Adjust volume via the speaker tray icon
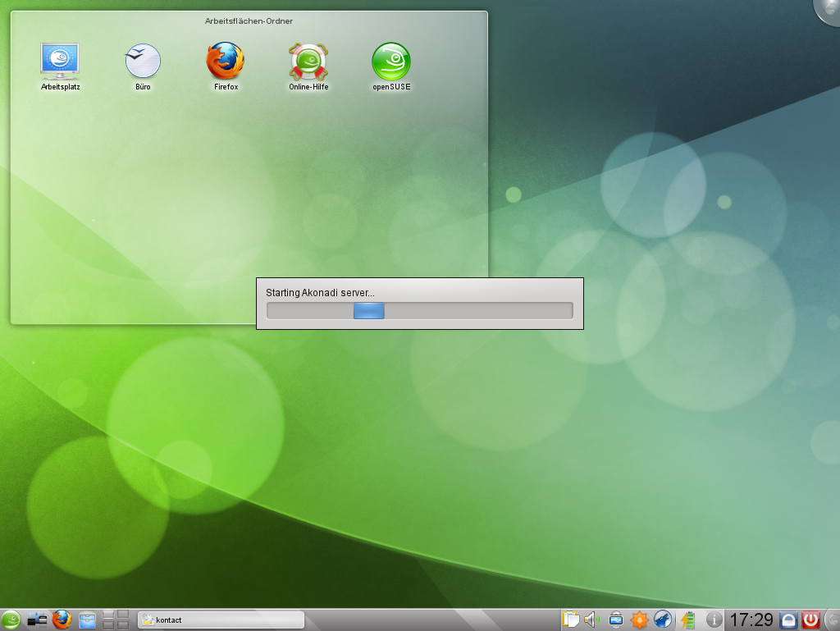 [x=591, y=620]
